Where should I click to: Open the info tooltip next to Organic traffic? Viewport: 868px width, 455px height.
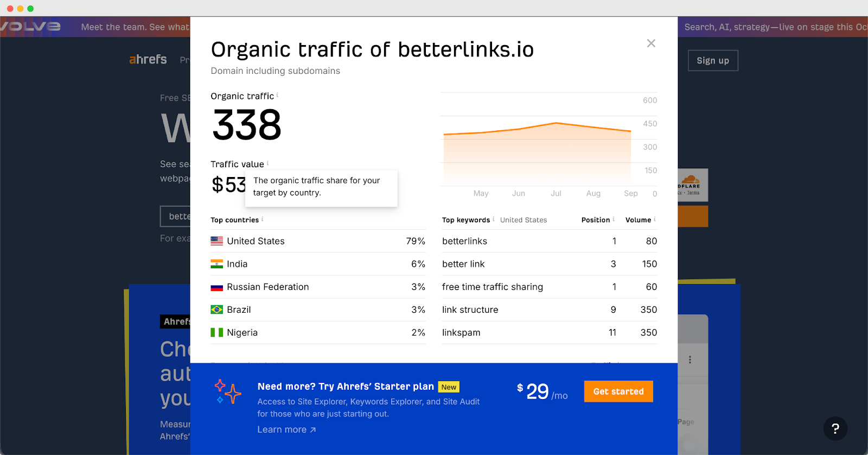click(277, 95)
